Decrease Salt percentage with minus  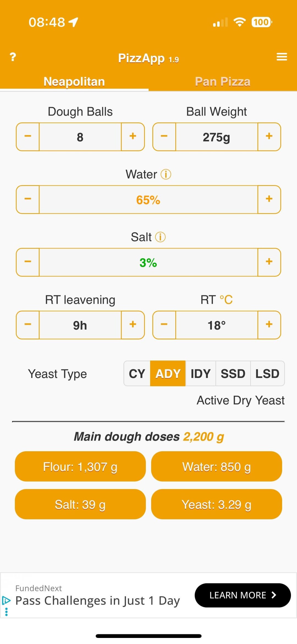click(28, 262)
